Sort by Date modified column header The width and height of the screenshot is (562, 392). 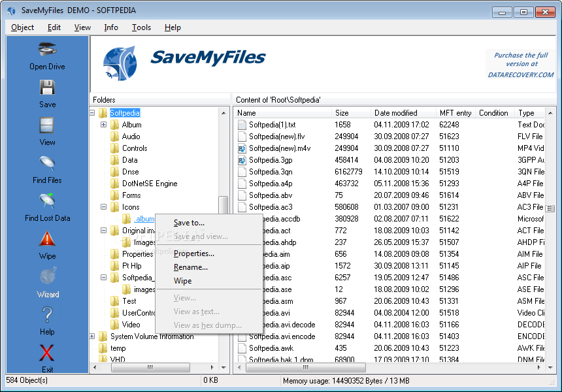click(x=403, y=113)
